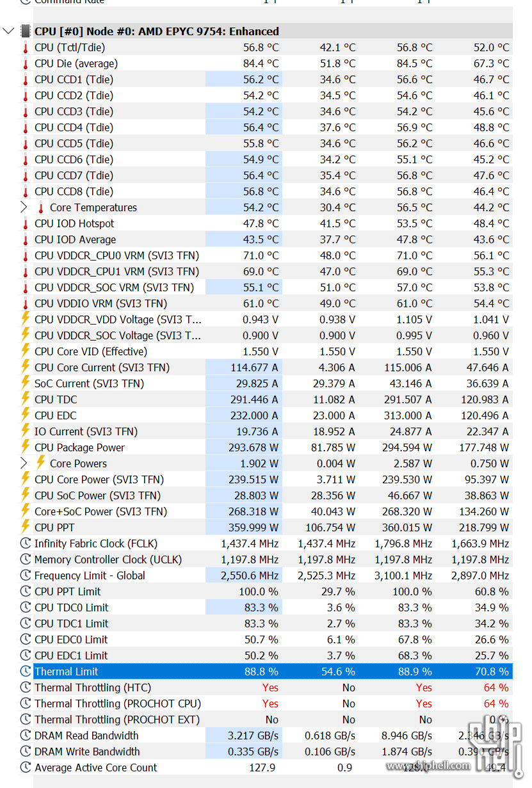Click the clock icon next to DRAM Read Bandwidth
Screen dimensions: 532x788
click(24, 736)
